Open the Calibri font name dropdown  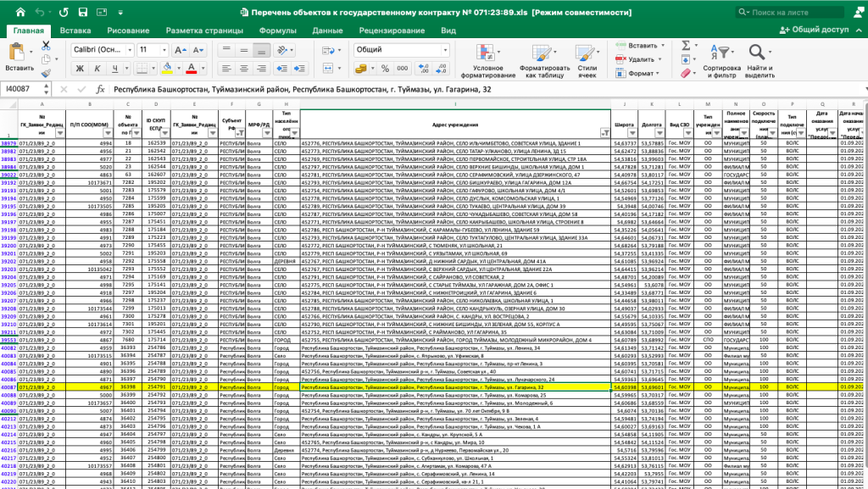click(130, 50)
